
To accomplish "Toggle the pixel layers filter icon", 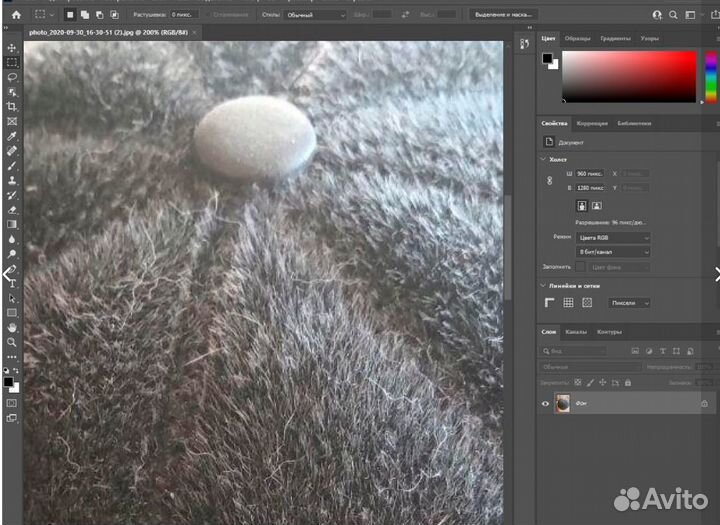I will point(635,351).
